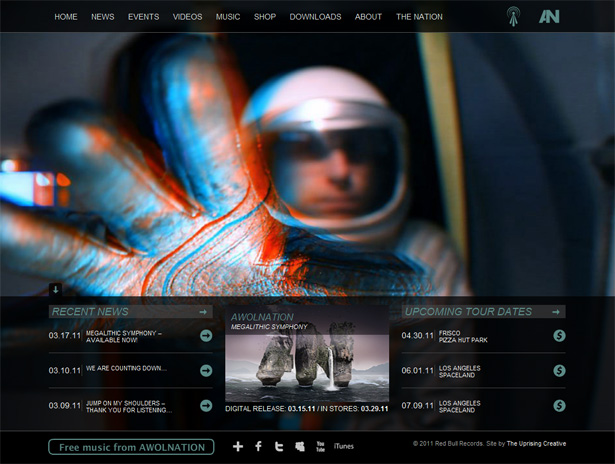The width and height of the screenshot is (615, 464).
Task: Visit THE NATION page
Action: pos(419,17)
